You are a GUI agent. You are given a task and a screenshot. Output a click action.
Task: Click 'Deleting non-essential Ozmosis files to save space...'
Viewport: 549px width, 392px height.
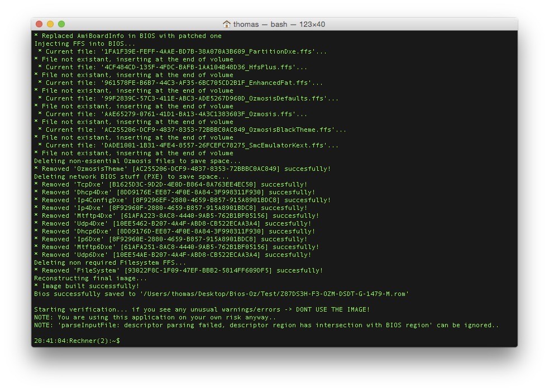[137, 161]
